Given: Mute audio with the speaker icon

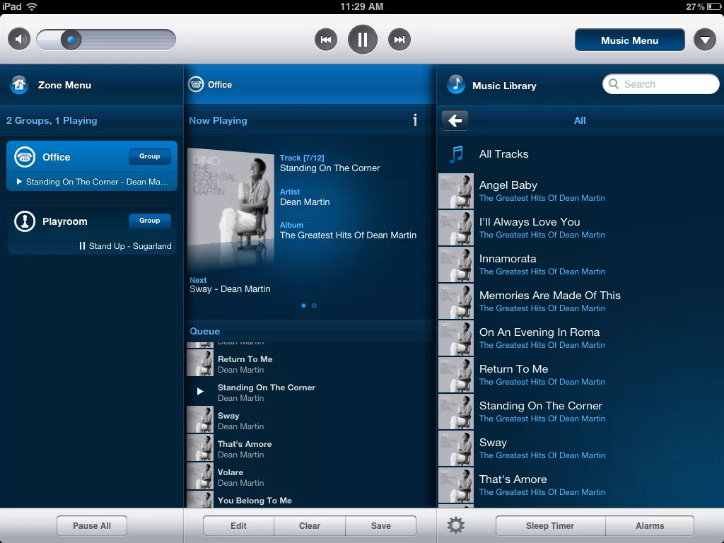Looking at the screenshot, I should click(x=19, y=39).
